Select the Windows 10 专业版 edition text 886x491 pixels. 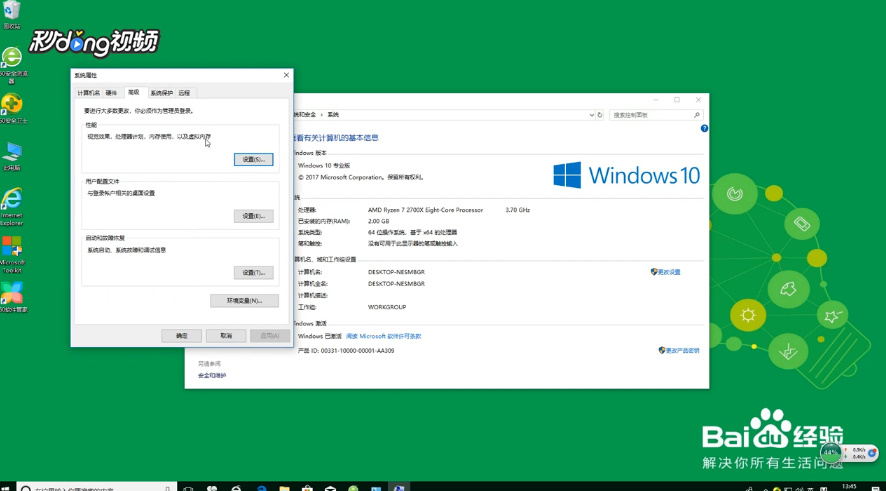(x=324, y=166)
